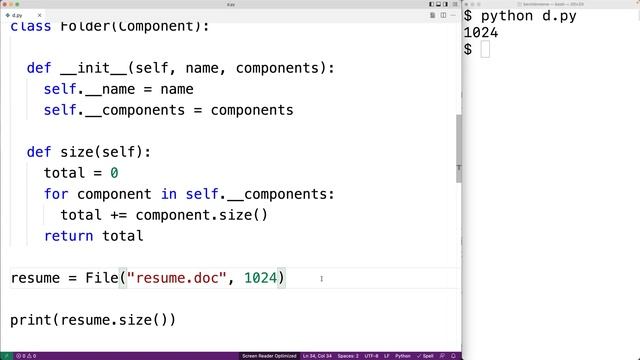Change the UTF-8 file encoding
Image resolution: width=640 pixels, height=360 pixels.
click(371, 356)
